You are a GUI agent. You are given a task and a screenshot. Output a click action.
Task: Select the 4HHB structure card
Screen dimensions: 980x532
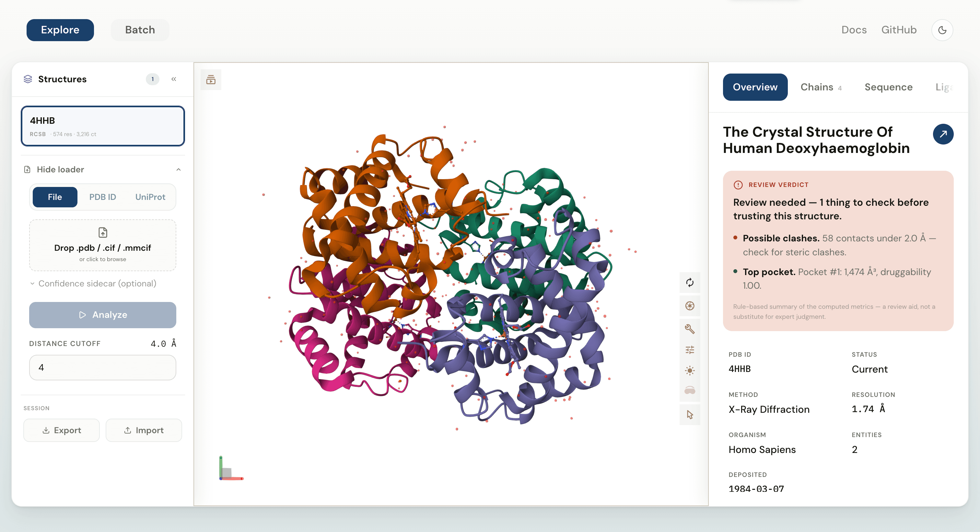tap(103, 126)
